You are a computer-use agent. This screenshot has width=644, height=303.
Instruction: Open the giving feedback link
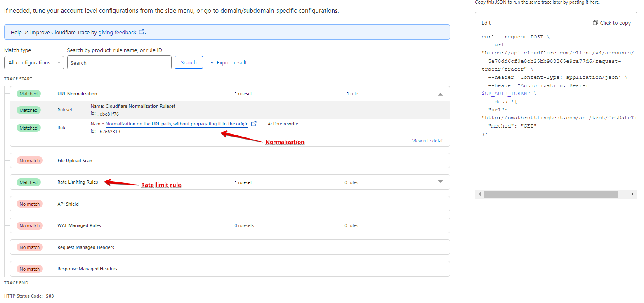pos(117,32)
